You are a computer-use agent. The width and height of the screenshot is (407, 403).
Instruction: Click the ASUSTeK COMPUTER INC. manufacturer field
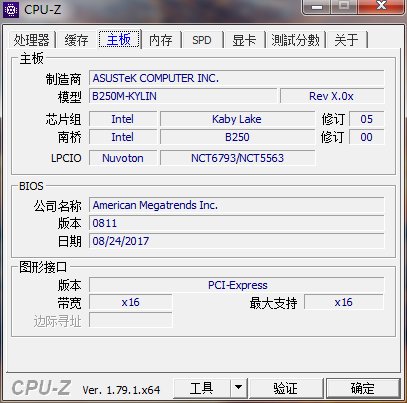click(x=237, y=78)
